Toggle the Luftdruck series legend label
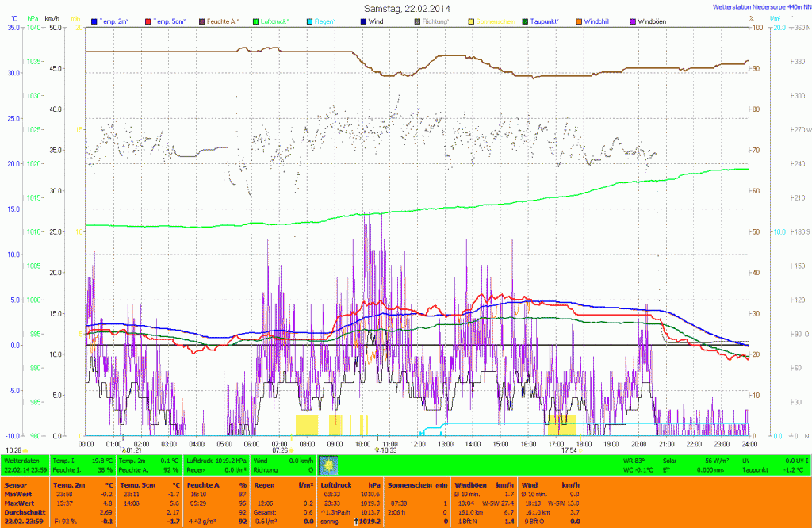The width and height of the screenshot is (812, 528). point(277,21)
